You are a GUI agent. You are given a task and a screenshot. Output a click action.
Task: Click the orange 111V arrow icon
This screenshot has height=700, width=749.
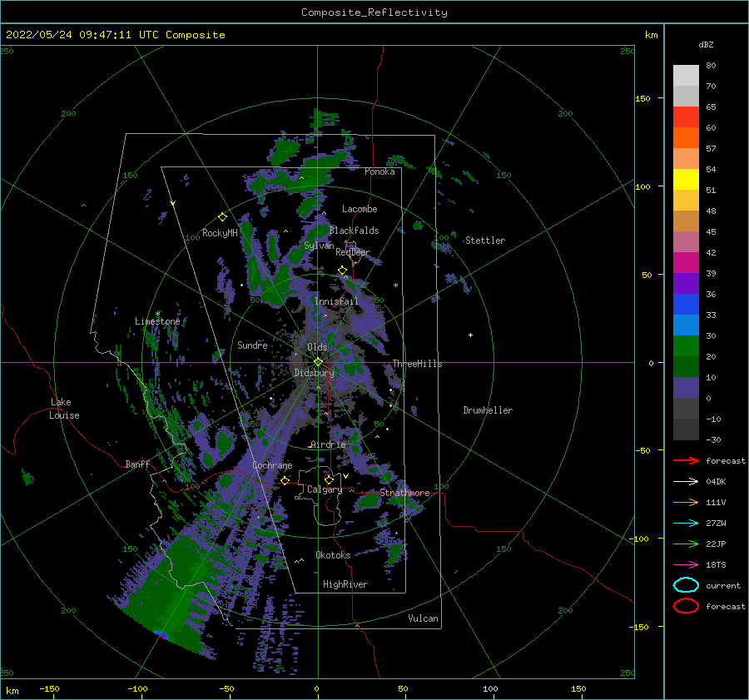click(x=686, y=502)
